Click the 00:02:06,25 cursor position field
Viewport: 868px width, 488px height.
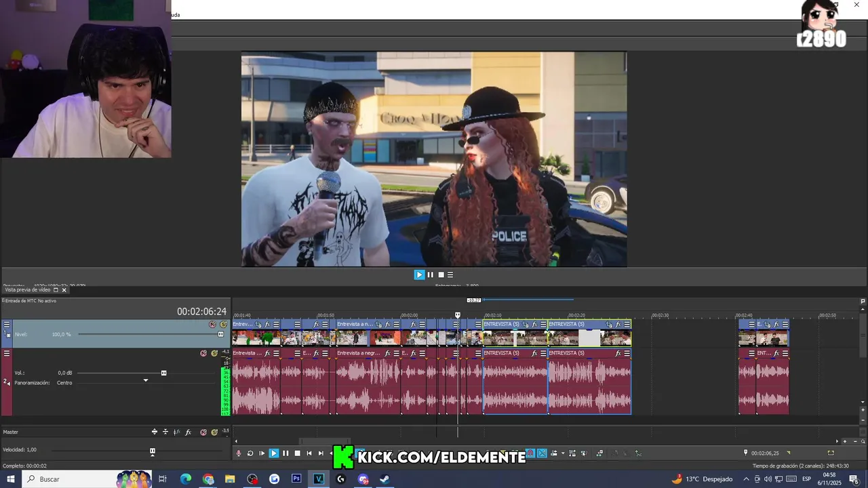pos(765,453)
